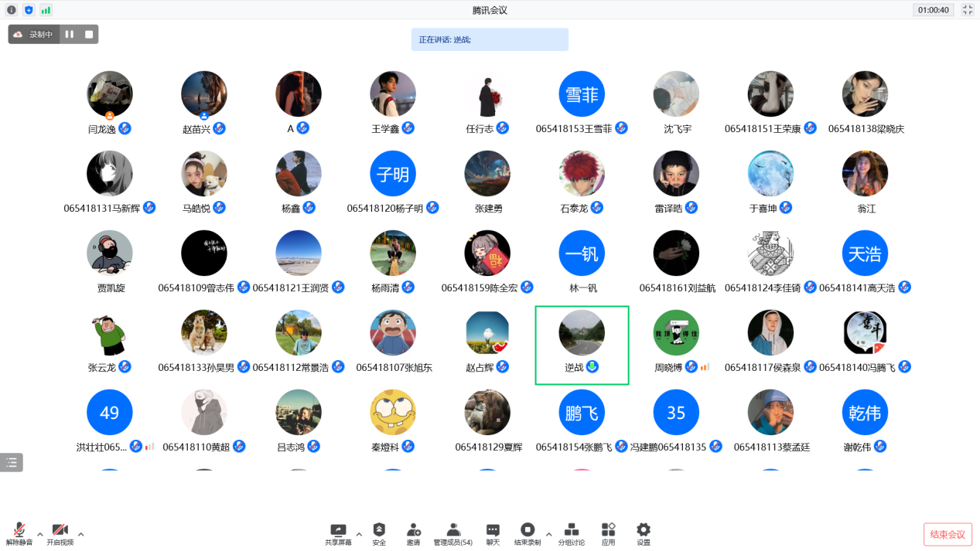Click the red 结束会议 button
Image resolution: width=980 pixels, height=551 pixels.
pos(947,535)
